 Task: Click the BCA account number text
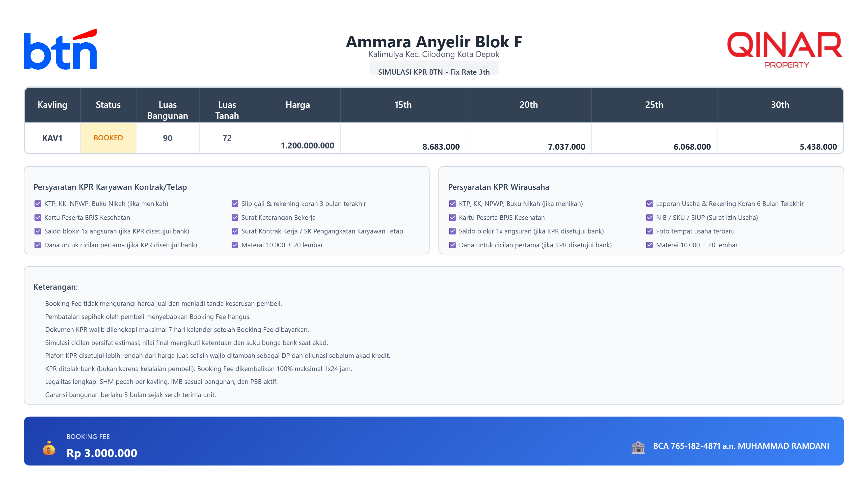[741, 446]
